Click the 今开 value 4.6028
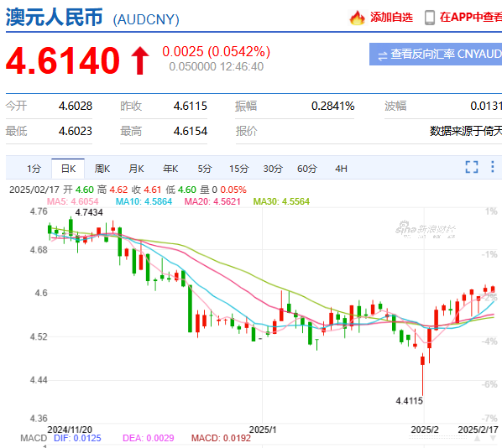The height and width of the screenshot is (448, 502). tap(76, 106)
